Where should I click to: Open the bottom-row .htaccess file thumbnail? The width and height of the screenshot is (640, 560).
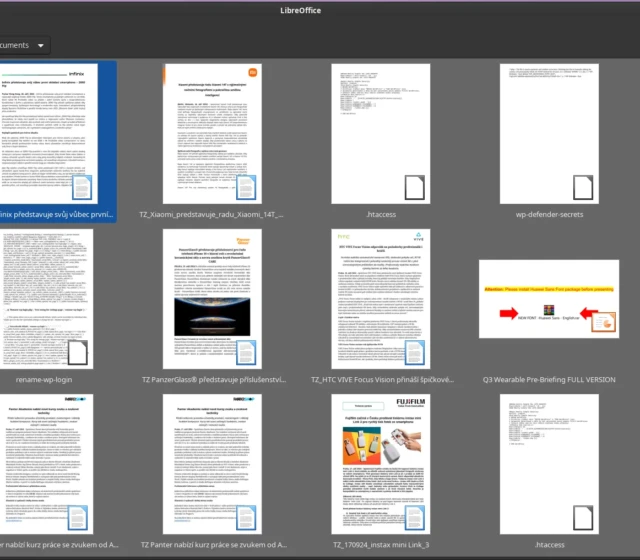549,464
